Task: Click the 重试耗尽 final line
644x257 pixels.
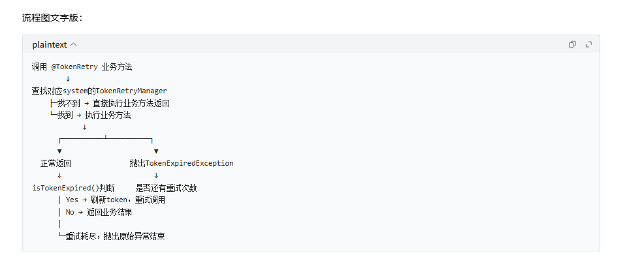Action: [112, 236]
